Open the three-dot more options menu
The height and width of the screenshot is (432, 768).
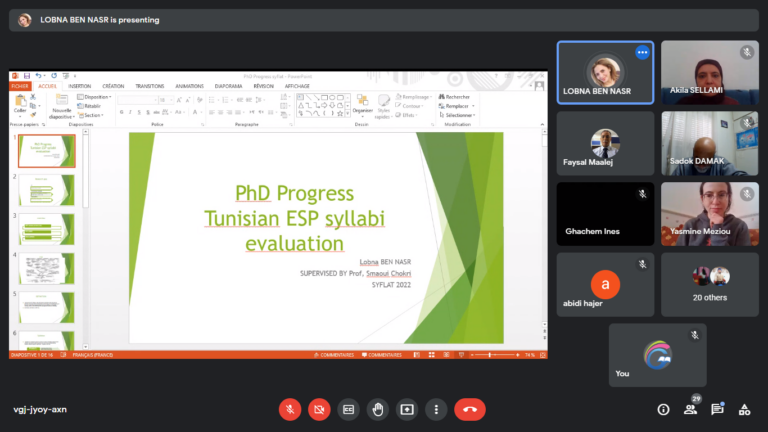click(x=435, y=409)
